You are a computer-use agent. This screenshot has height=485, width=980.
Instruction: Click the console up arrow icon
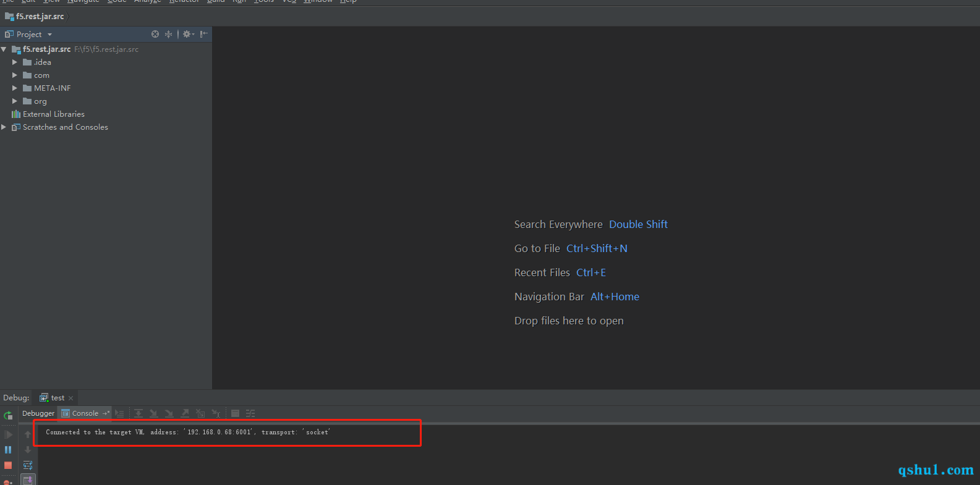(28, 434)
